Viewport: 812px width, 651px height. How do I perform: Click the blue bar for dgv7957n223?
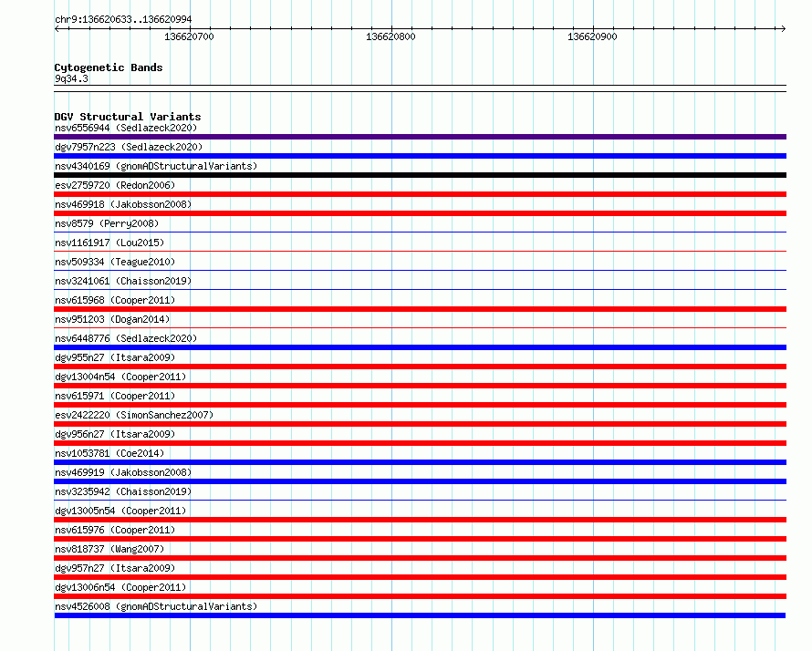tap(420, 156)
